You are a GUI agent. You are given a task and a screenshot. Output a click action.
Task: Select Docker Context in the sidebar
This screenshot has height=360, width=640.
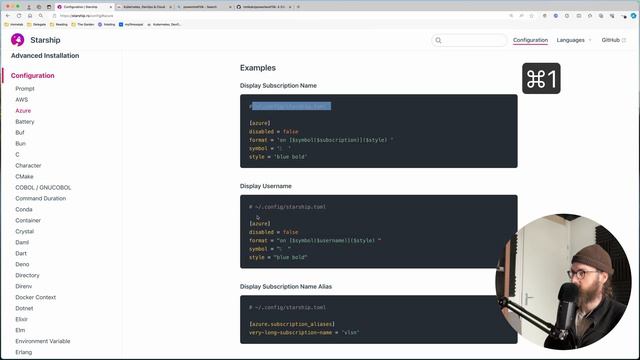click(36, 297)
